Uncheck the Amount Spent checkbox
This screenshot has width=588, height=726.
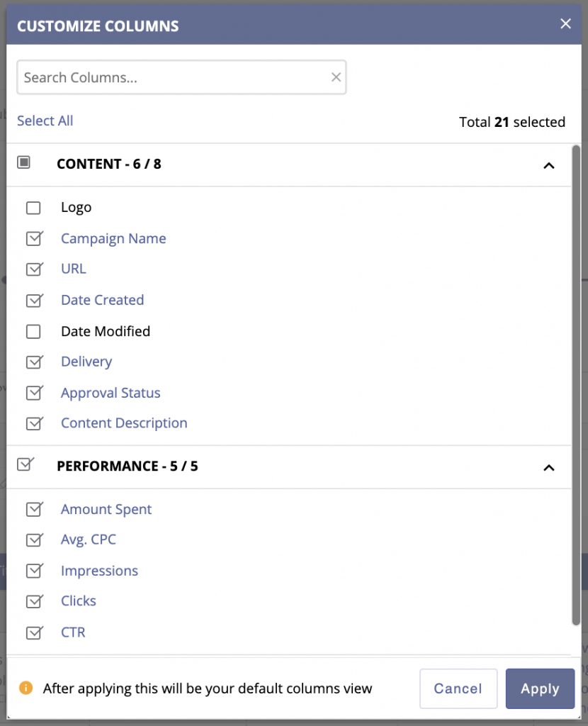click(x=33, y=509)
